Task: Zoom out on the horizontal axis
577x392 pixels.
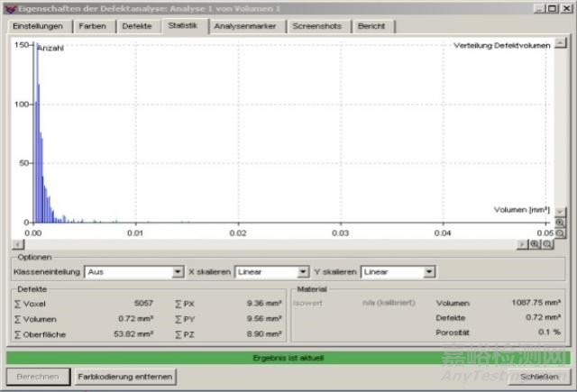Action: coord(547,243)
